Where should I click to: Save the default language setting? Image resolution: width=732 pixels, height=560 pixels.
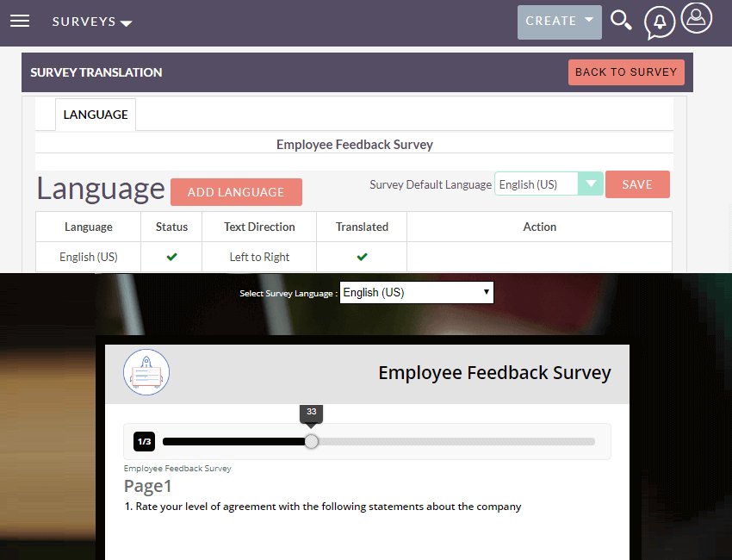point(637,184)
